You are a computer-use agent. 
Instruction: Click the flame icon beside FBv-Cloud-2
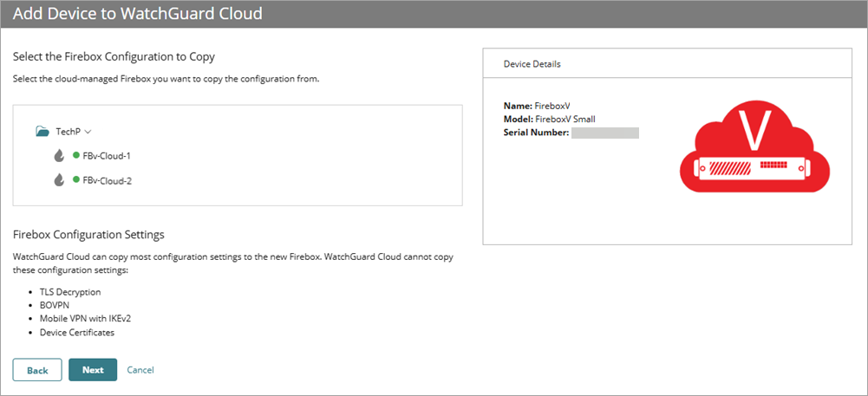click(x=59, y=179)
